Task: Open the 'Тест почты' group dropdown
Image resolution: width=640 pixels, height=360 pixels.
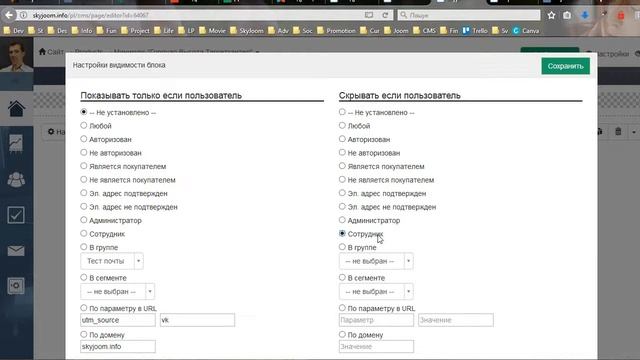Action: pos(112,261)
